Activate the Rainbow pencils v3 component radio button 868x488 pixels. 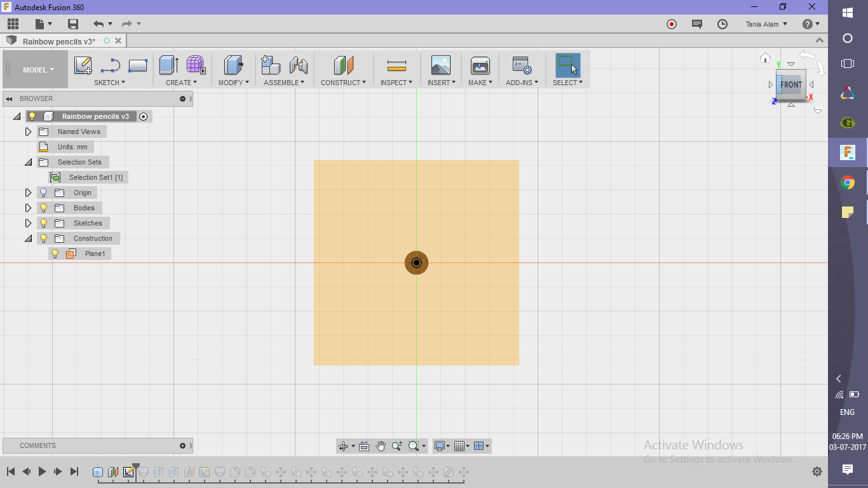point(144,116)
